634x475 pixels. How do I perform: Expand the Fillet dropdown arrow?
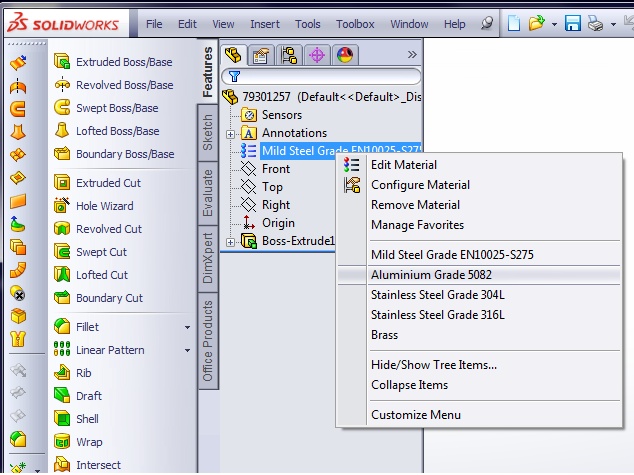(187, 327)
